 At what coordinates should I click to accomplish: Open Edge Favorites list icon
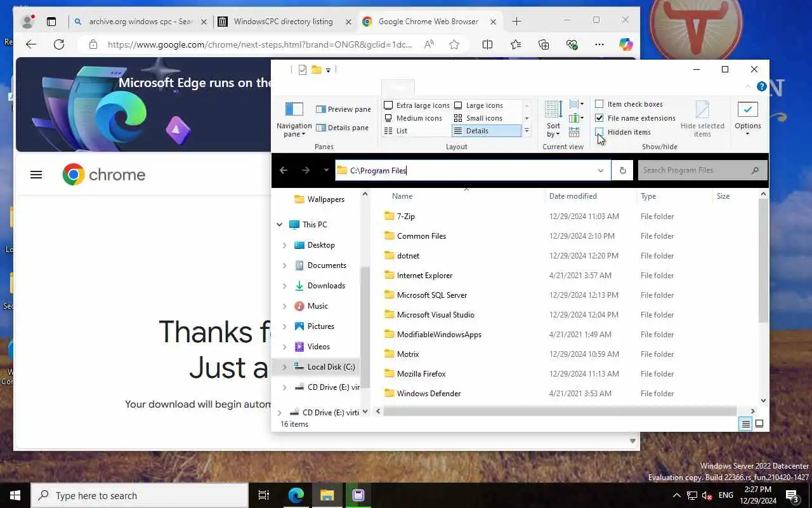516,44
